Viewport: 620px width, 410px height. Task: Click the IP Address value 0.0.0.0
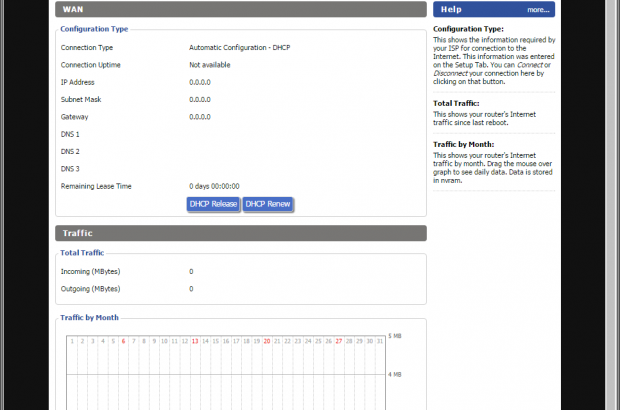click(x=200, y=82)
